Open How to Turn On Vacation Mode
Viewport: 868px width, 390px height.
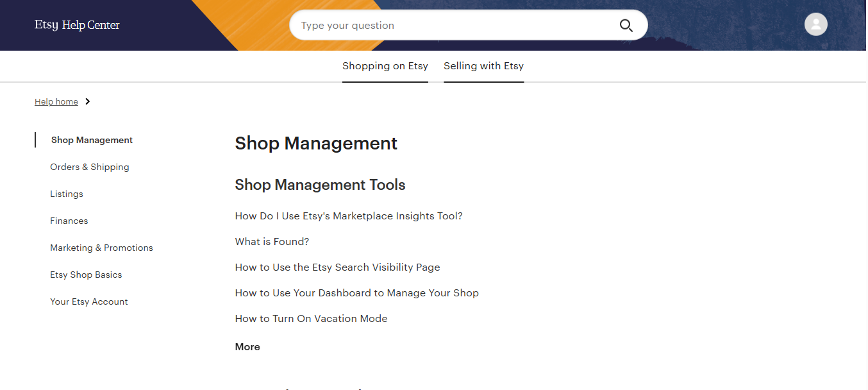(x=312, y=319)
